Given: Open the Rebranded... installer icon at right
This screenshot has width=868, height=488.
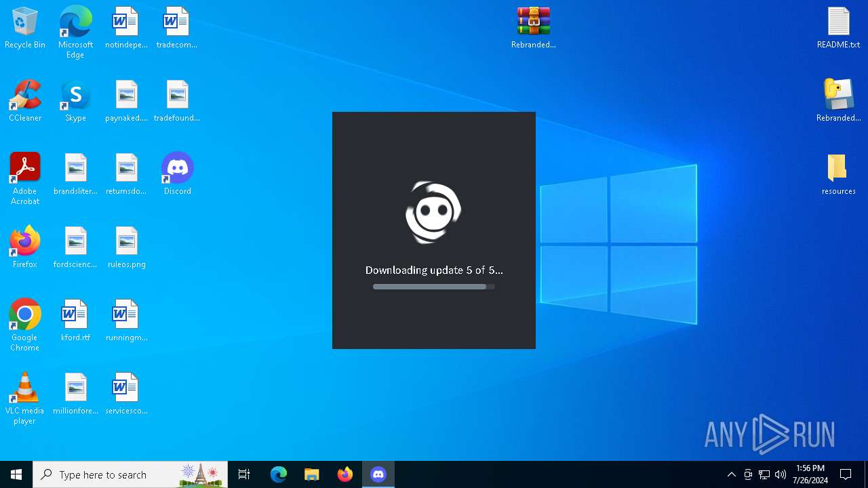Looking at the screenshot, I should coord(838,102).
